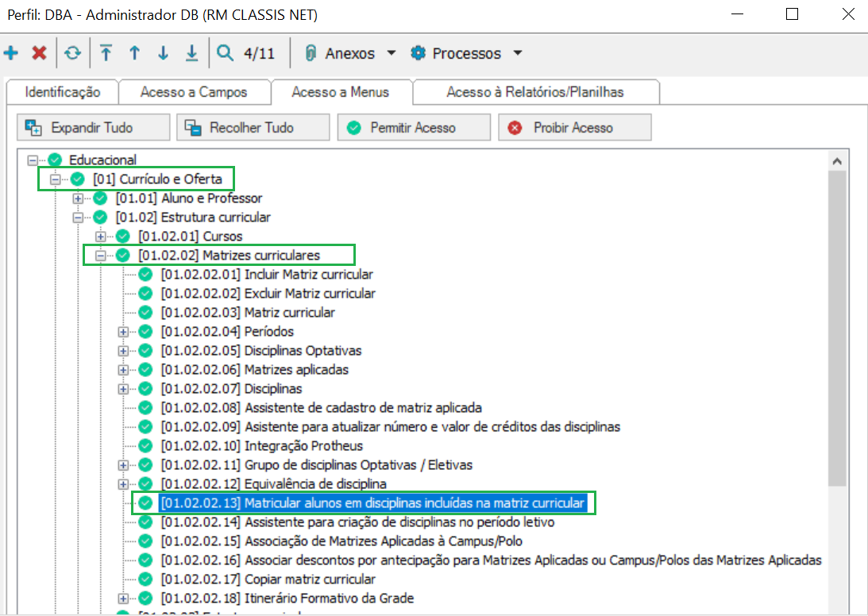Collapse the [01.02.02] Matrizes curriculares node

pos(101,256)
